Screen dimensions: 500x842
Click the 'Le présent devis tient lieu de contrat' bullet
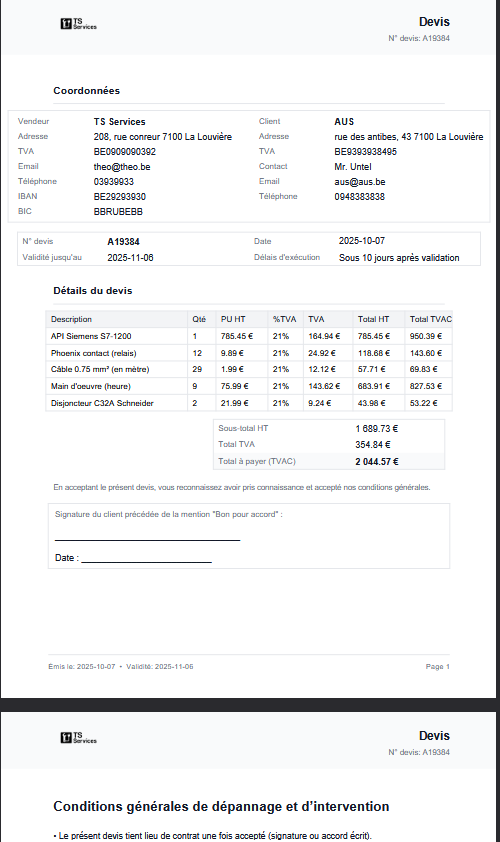pos(213,836)
